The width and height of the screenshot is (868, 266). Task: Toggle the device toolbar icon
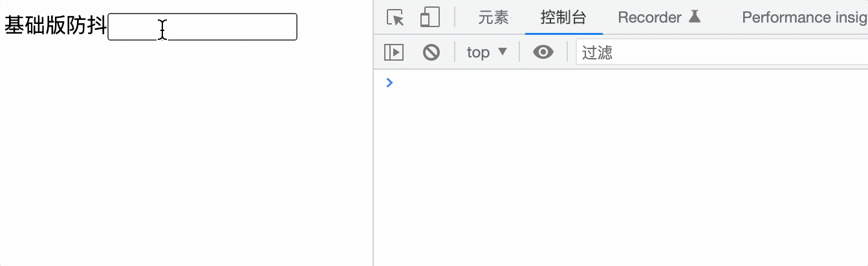(x=429, y=17)
